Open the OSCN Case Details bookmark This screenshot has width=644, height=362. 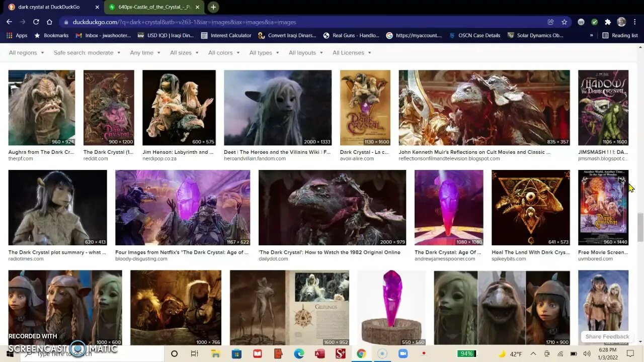[474, 36]
